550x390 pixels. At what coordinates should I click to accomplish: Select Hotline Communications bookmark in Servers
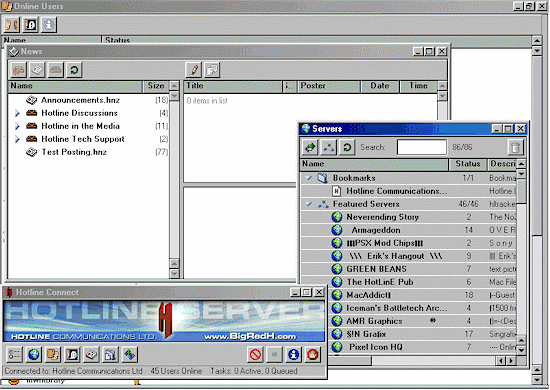tap(408, 191)
